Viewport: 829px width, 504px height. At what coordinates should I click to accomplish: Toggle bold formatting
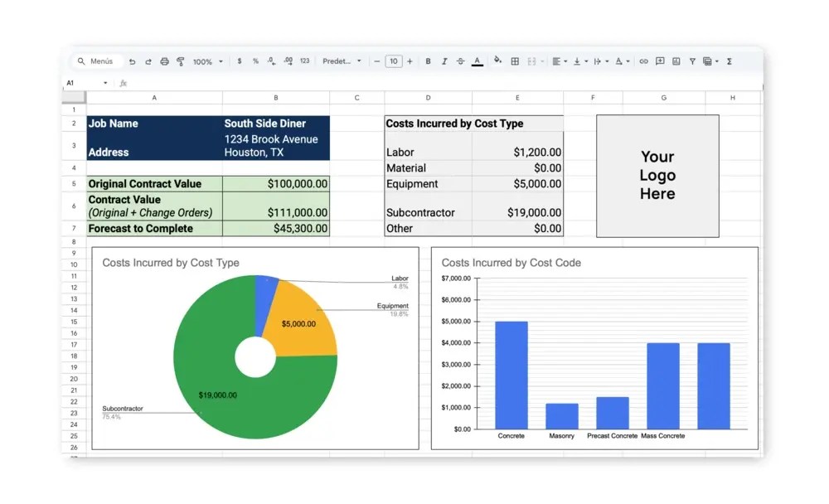(429, 61)
